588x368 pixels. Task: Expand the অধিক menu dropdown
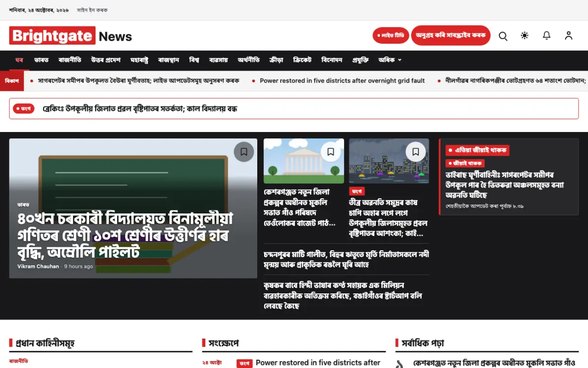(390, 60)
